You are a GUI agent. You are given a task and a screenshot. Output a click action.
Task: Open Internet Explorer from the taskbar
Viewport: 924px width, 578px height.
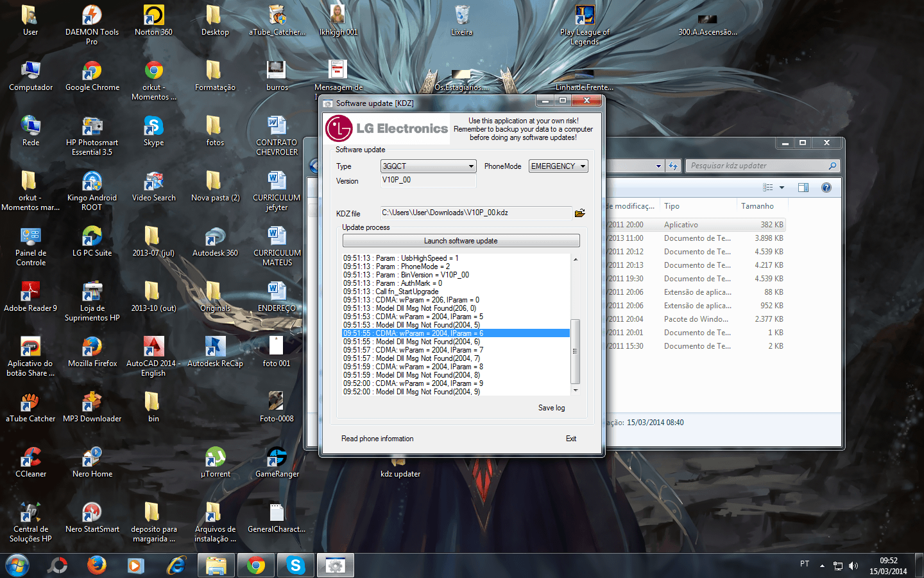pos(176,565)
